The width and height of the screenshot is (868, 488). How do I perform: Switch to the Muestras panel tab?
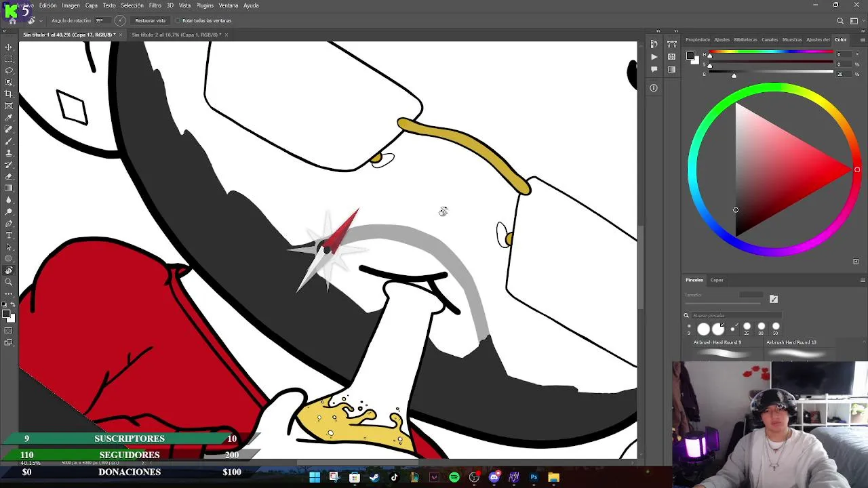(792, 39)
